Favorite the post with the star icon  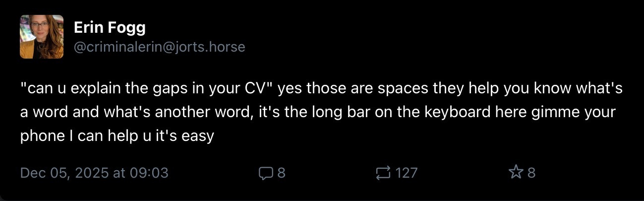(x=515, y=173)
